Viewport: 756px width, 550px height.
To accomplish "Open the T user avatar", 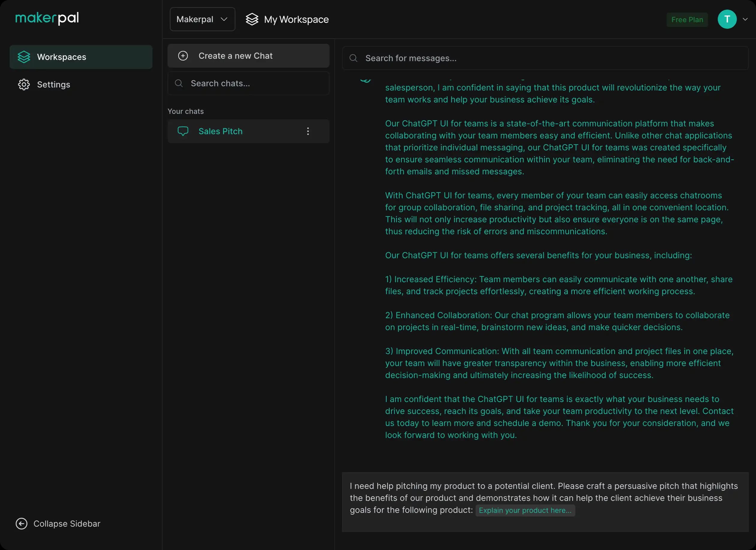I will (x=727, y=19).
